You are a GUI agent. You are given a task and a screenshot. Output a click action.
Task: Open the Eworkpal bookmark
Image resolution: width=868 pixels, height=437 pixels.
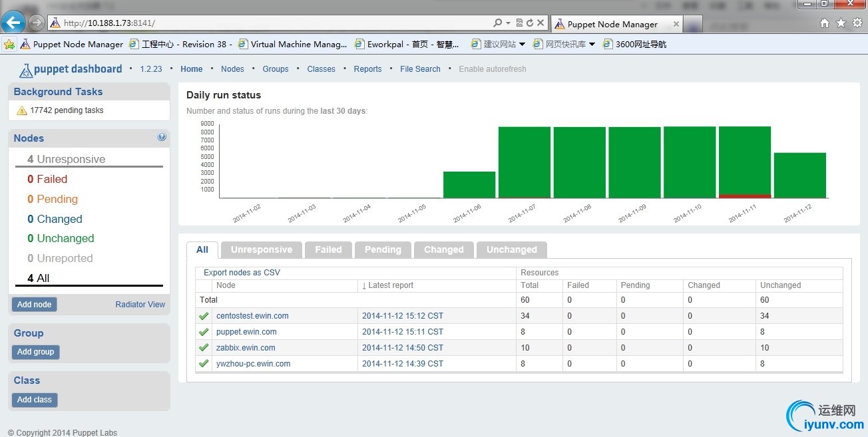(407, 45)
